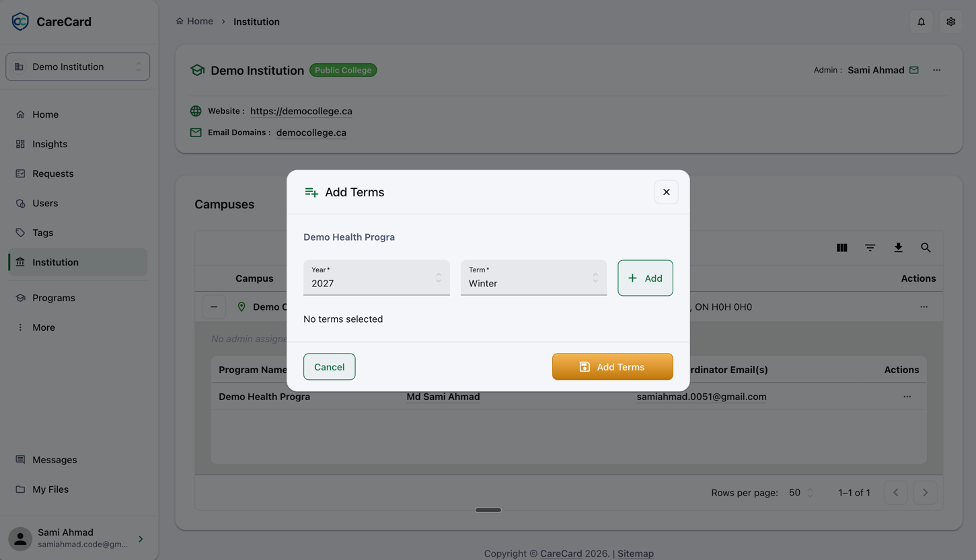Viewport: 976px width, 560px height.
Task: Go to next table page
Action: tap(925, 493)
